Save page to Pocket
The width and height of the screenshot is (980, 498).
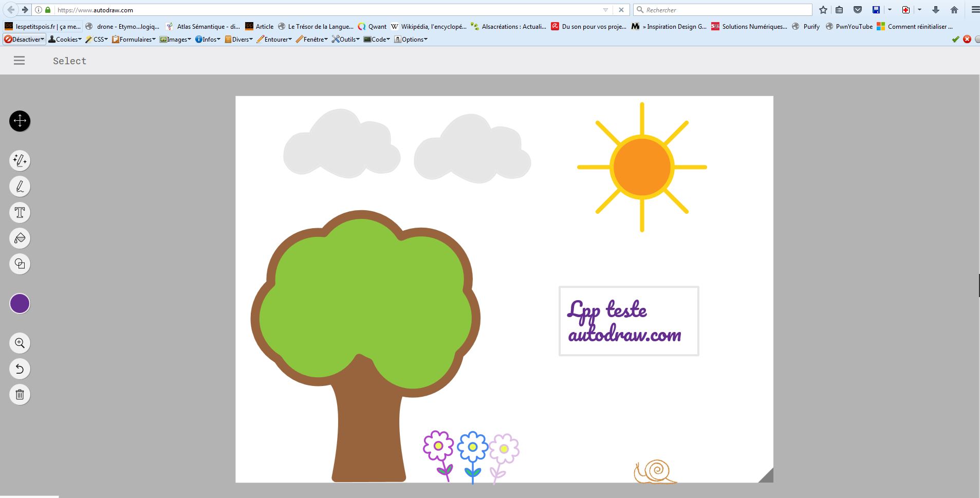tap(858, 10)
